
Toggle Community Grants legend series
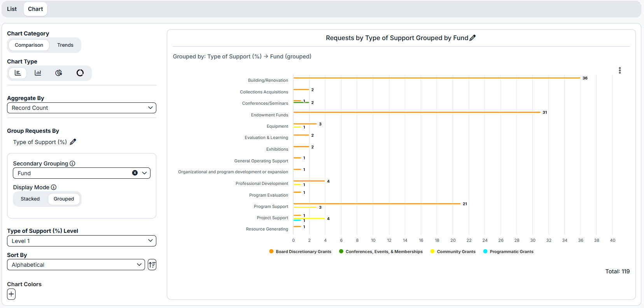(453, 252)
